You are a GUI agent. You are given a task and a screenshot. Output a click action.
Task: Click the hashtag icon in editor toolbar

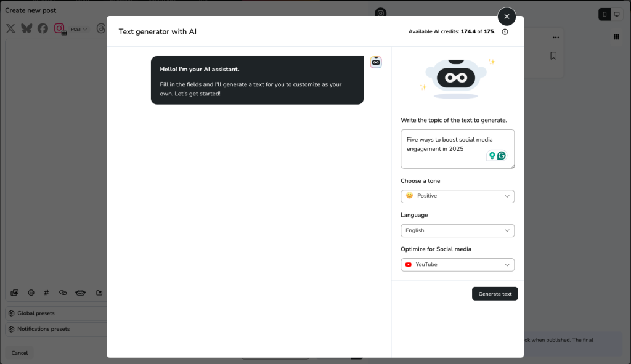tap(47, 293)
